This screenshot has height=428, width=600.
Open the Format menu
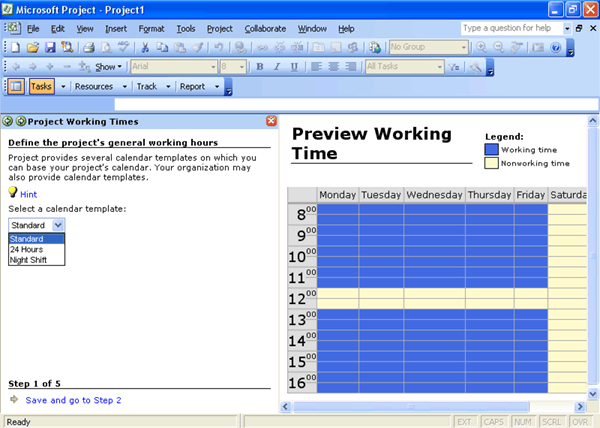pyautogui.click(x=152, y=29)
